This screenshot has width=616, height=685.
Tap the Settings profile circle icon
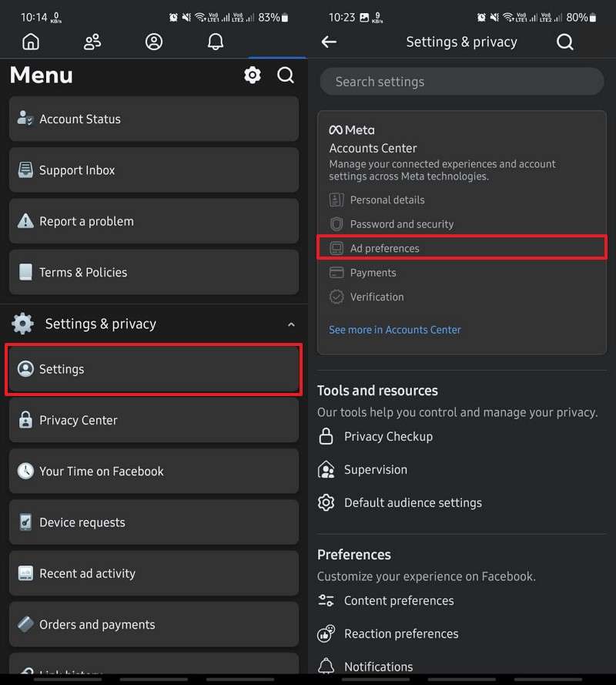[x=25, y=369]
